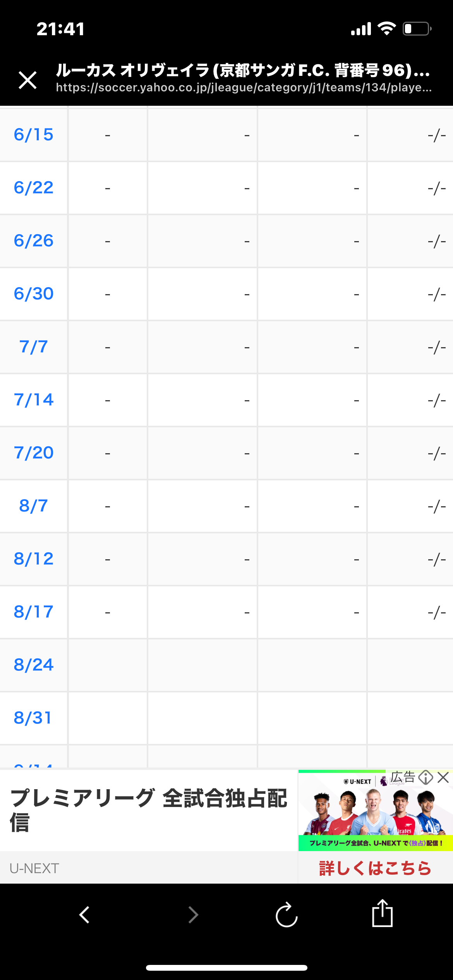Tap the forward navigation arrow
The width and height of the screenshot is (453, 980).
(193, 915)
